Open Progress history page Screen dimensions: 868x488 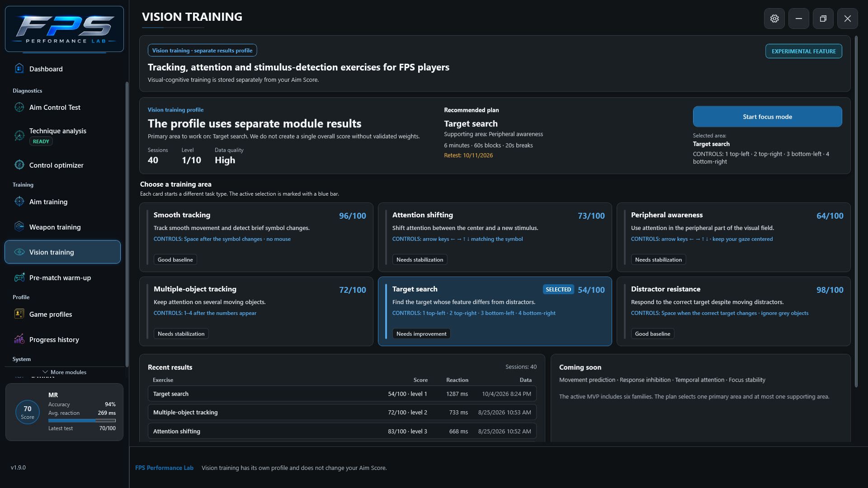click(62, 339)
